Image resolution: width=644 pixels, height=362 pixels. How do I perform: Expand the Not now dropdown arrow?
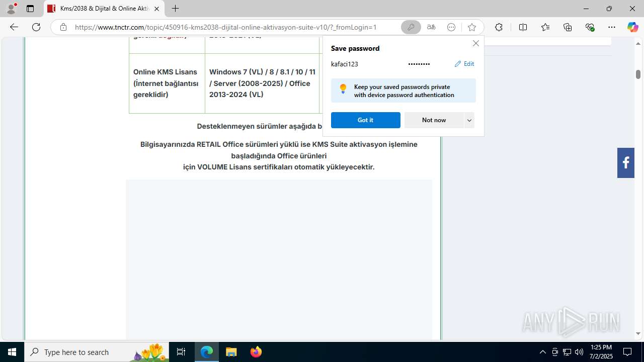click(x=469, y=120)
